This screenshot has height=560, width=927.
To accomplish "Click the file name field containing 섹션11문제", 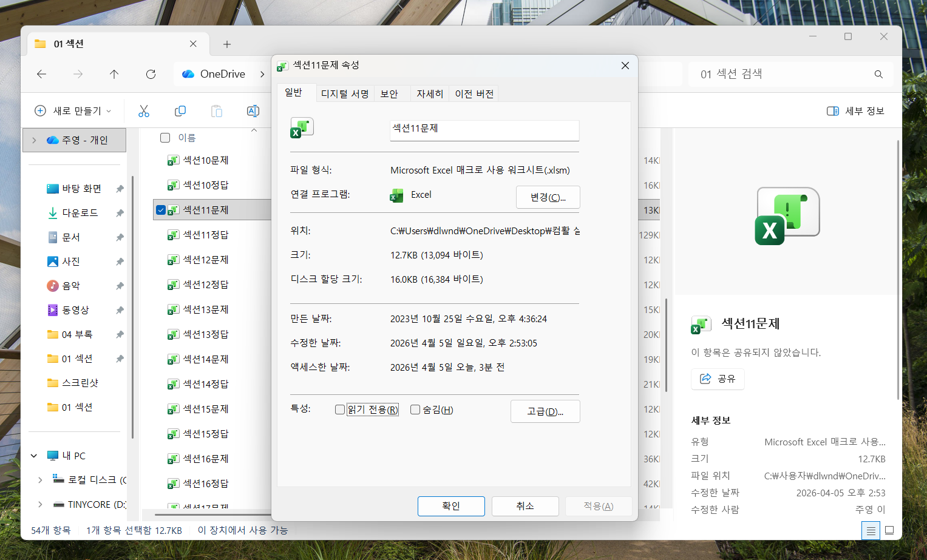I will (x=484, y=129).
